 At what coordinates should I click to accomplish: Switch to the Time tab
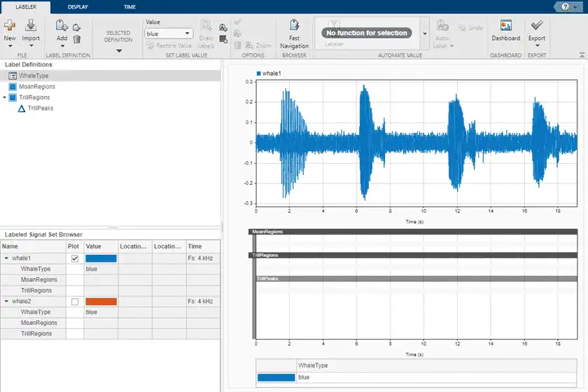click(x=129, y=6)
